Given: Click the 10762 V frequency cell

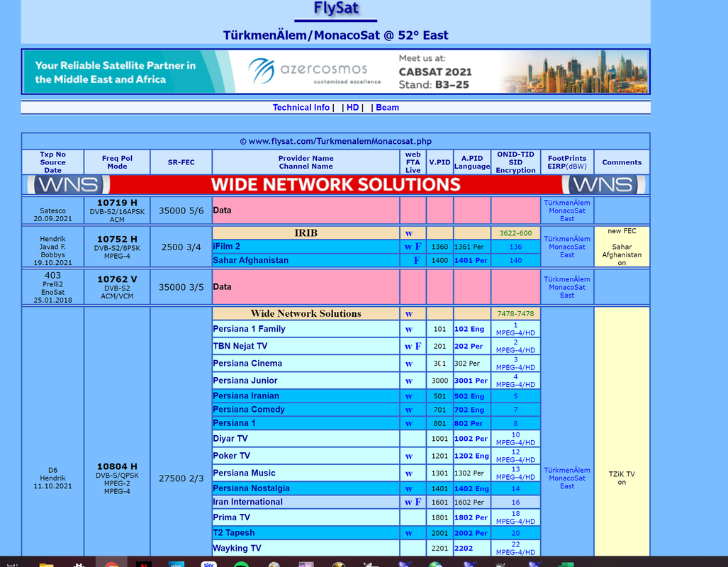Looking at the screenshot, I should click(117, 287).
